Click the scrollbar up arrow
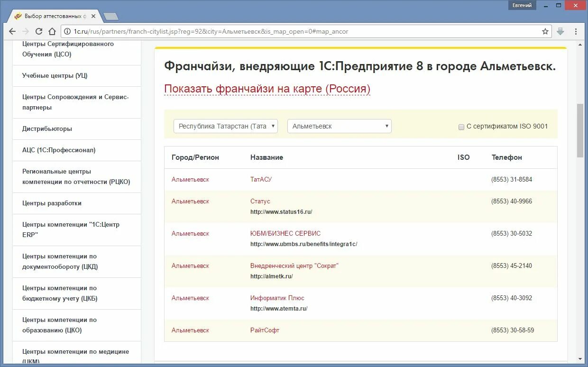Viewport: 588px width, 367px height. coord(580,44)
